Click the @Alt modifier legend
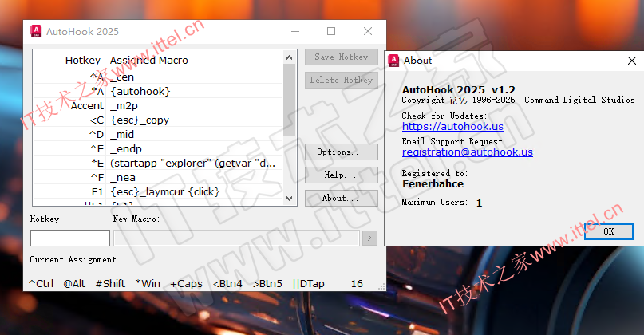This screenshot has height=335, width=644. pos(74,284)
